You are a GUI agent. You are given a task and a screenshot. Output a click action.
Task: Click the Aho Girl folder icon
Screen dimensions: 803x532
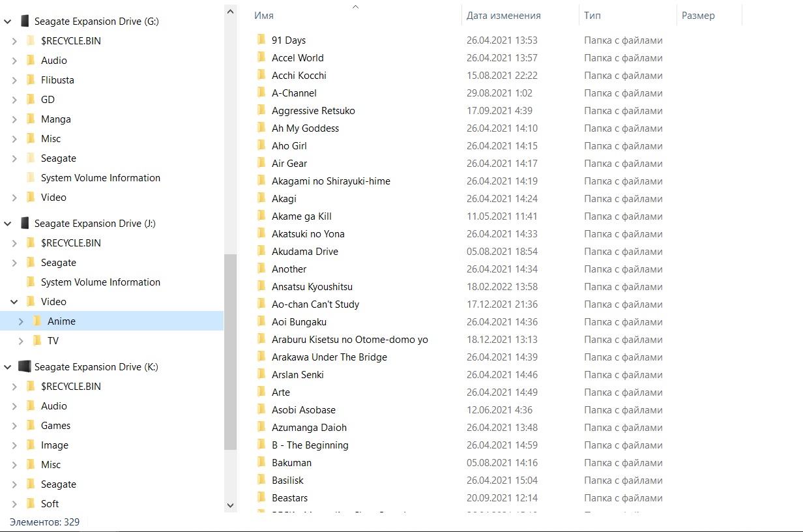[261, 146]
